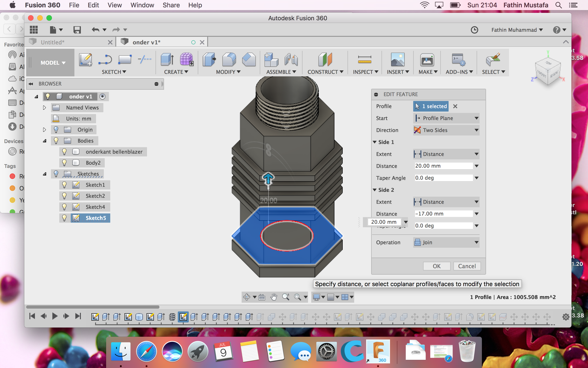Click timeline play button
588x368 pixels.
[x=55, y=316]
